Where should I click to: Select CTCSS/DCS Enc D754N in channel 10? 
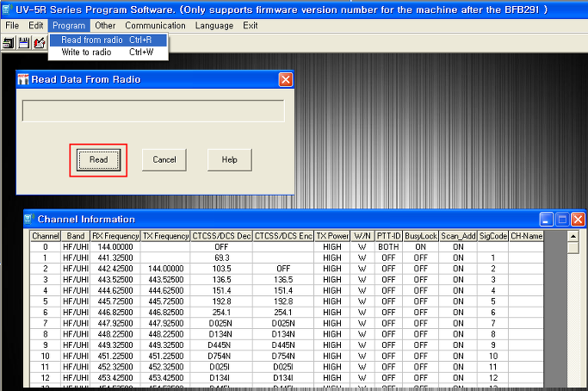[283, 356]
